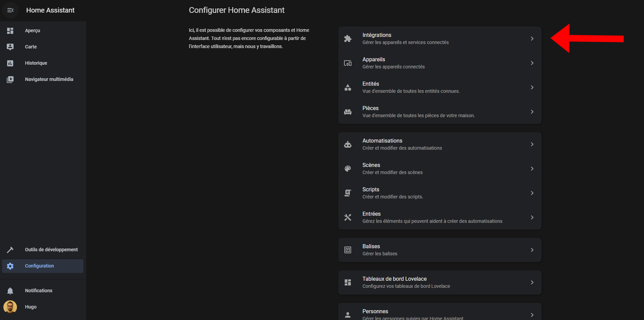Image resolution: width=644 pixels, height=320 pixels.
Task: Go to Aperçu in the sidebar
Action: [43, 30]
